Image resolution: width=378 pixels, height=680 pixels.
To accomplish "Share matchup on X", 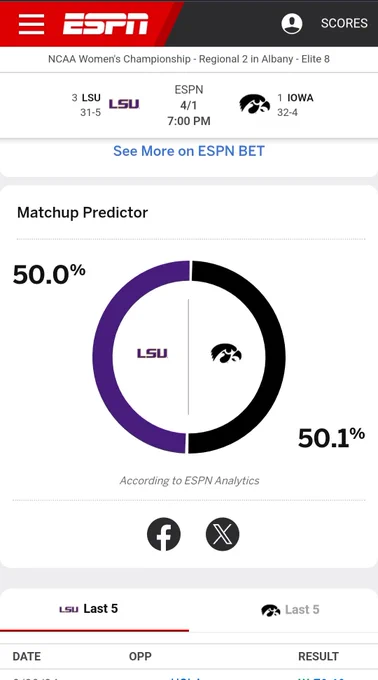I will pyautogui.click(x=222, y=534).
